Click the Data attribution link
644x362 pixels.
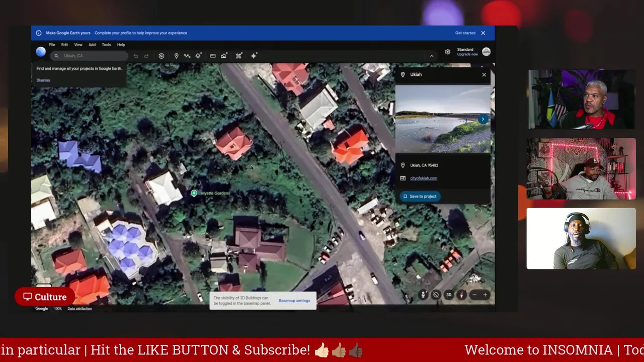(79, 309)
